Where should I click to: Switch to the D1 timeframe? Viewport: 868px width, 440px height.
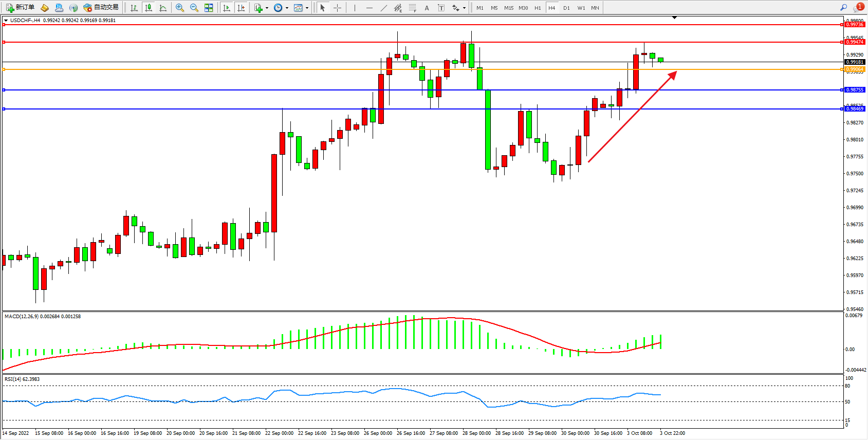[566, 8]
